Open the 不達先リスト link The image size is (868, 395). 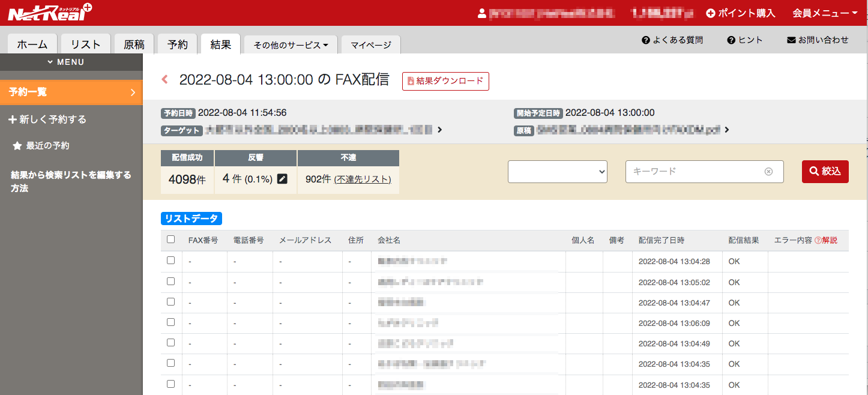(363, 179)
